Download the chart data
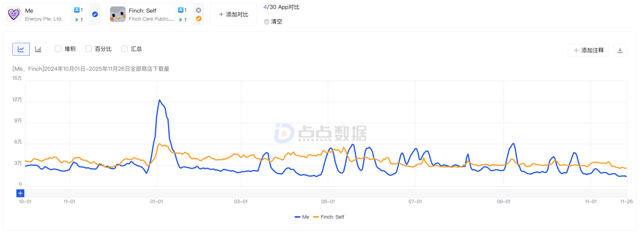644x237 pixels. 620,50
